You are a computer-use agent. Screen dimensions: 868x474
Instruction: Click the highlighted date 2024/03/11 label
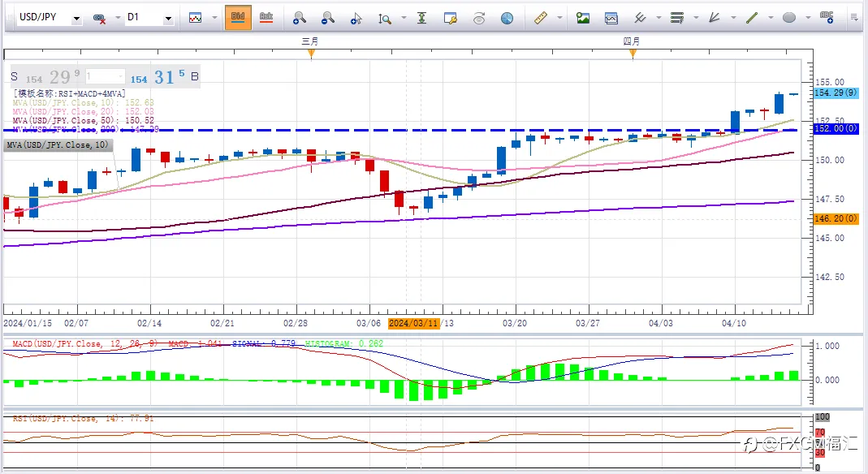click(x=414, y=323)
